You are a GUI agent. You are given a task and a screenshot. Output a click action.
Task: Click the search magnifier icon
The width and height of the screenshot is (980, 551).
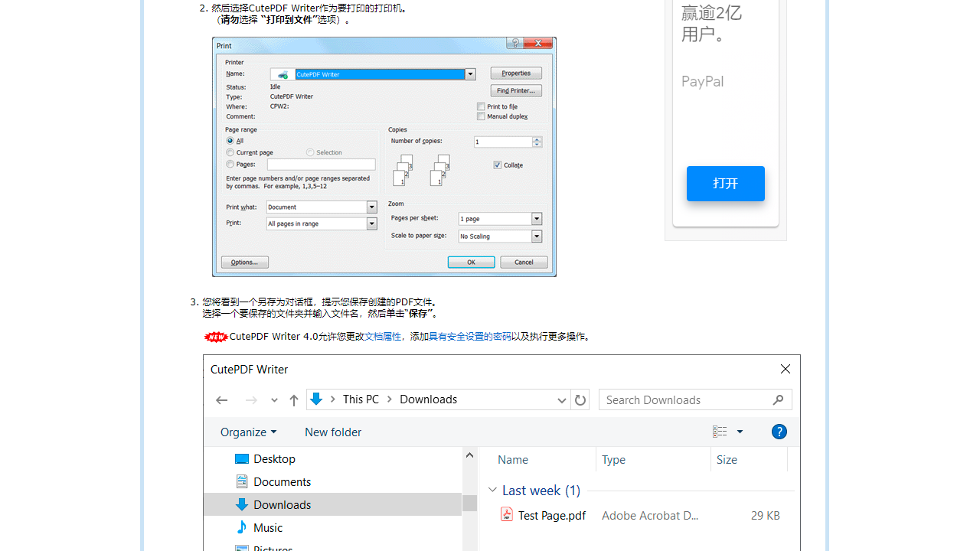(778, 399)
